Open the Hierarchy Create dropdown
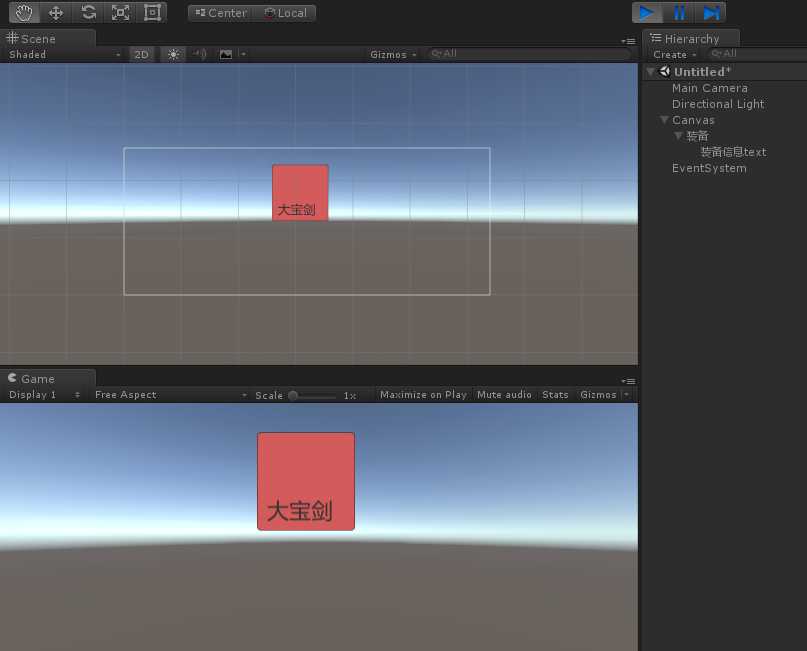The width and height of the screenshot is (807, 651). 674,55
